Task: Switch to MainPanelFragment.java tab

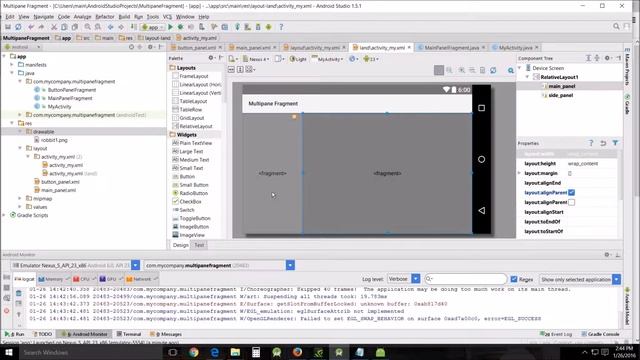Action: (x=451, y=48)
